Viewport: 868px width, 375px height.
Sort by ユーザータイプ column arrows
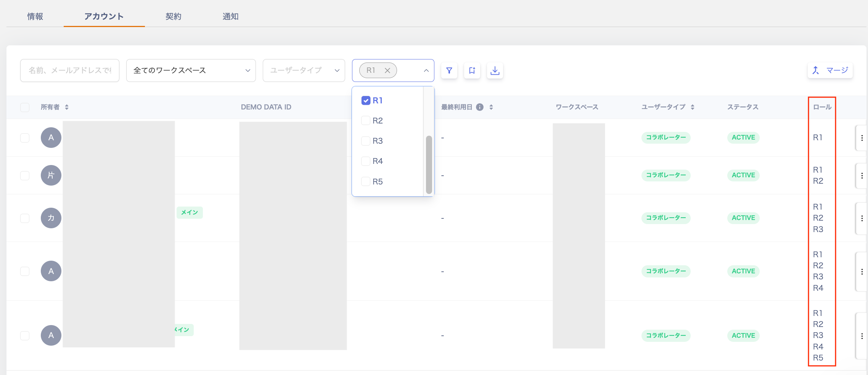693,107
